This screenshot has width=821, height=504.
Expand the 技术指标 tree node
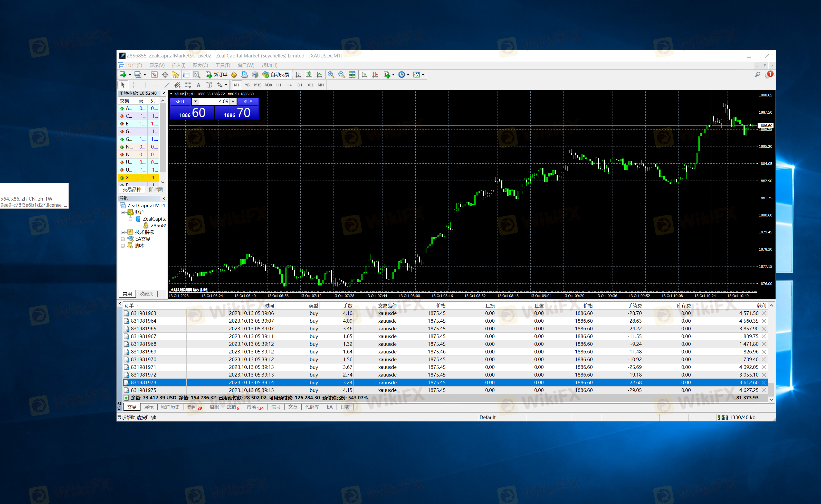tap(123, 232)
